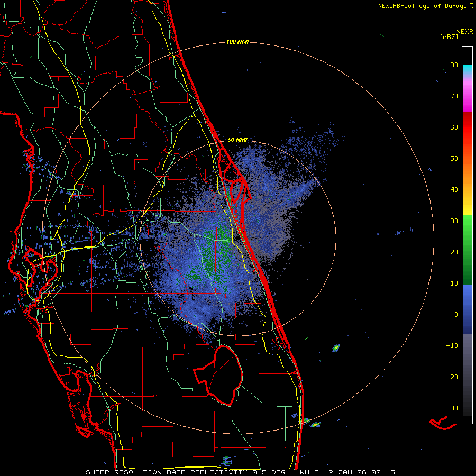476x476 pixels.
Task: Click the SUPER-RESOLUTION BASE REFLECTIVITY caption
Action: pyautogui.click(x=167, y=472)
